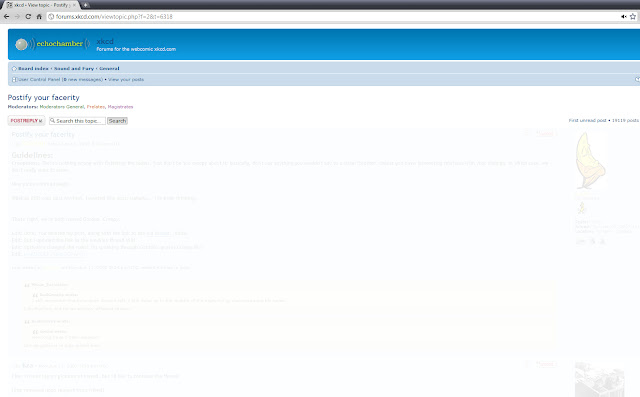
Task: Select the xkcd View topic browser tab
Action: pos(40,5)
